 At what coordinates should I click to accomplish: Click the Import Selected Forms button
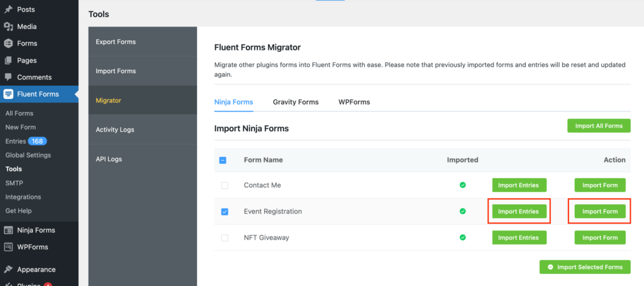point(586,267)
